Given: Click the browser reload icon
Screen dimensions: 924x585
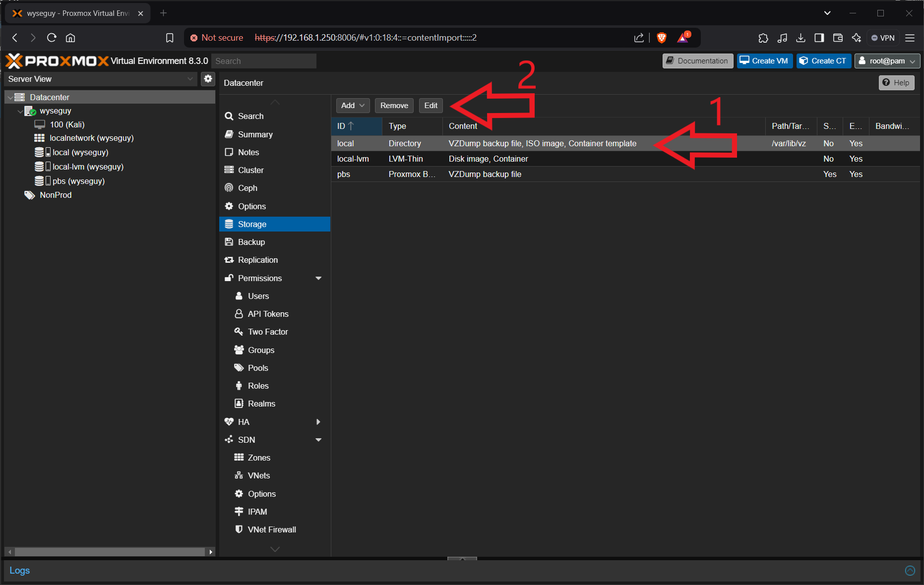Looking at the screenshot, I should click(52, 38).
